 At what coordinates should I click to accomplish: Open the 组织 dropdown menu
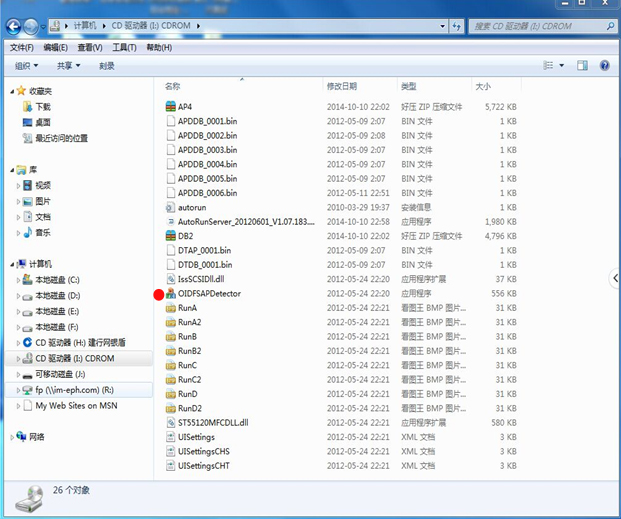click(26, 66)
